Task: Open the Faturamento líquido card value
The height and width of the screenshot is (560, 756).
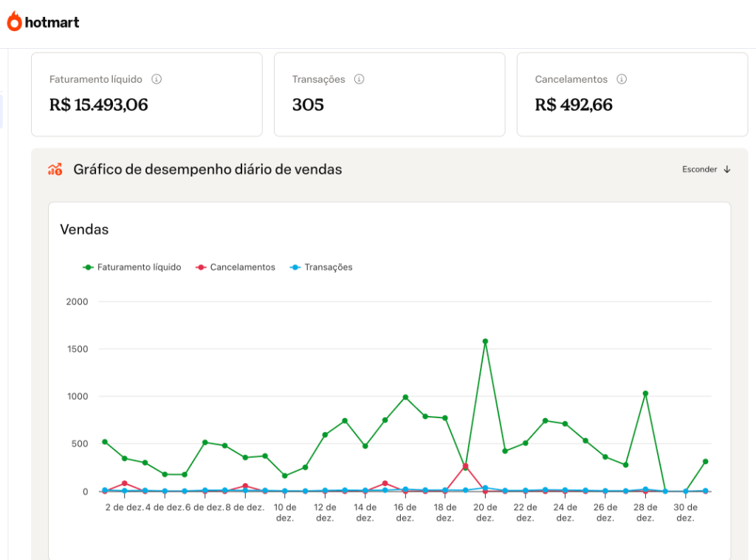Action: pos(97,105)
